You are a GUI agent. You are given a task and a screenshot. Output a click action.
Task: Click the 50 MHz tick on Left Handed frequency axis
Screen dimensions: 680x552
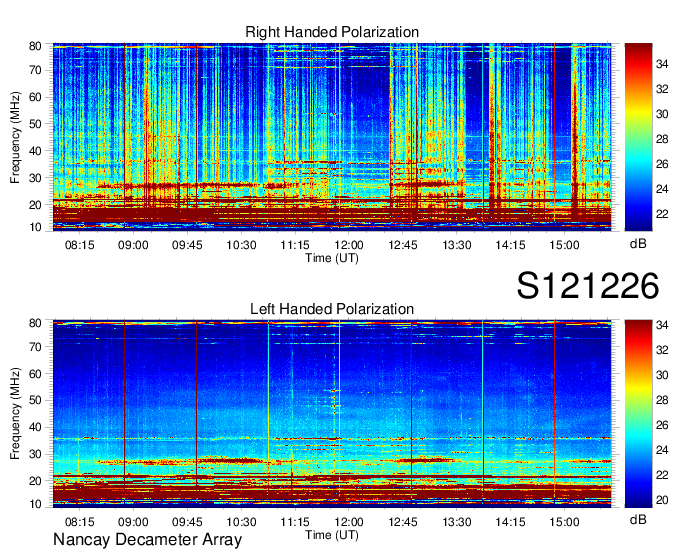pyautogui.click(x=35, y=400)
